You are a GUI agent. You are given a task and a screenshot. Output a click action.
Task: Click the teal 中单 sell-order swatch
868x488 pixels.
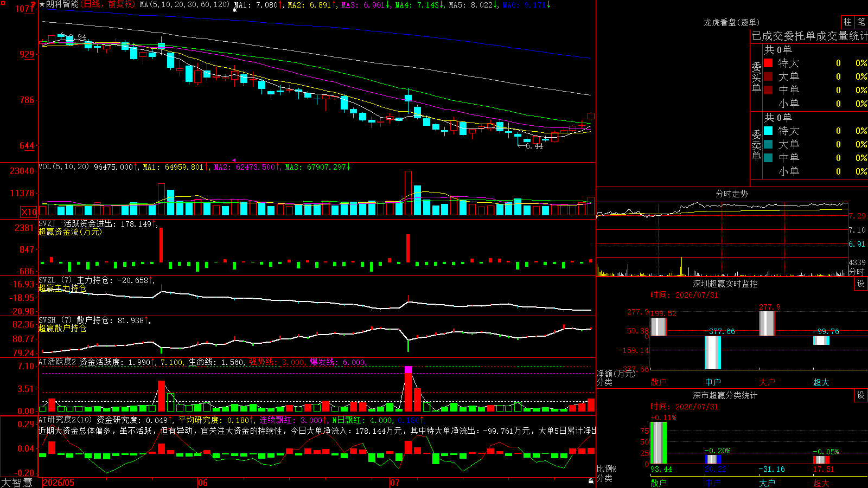[768, 158]
